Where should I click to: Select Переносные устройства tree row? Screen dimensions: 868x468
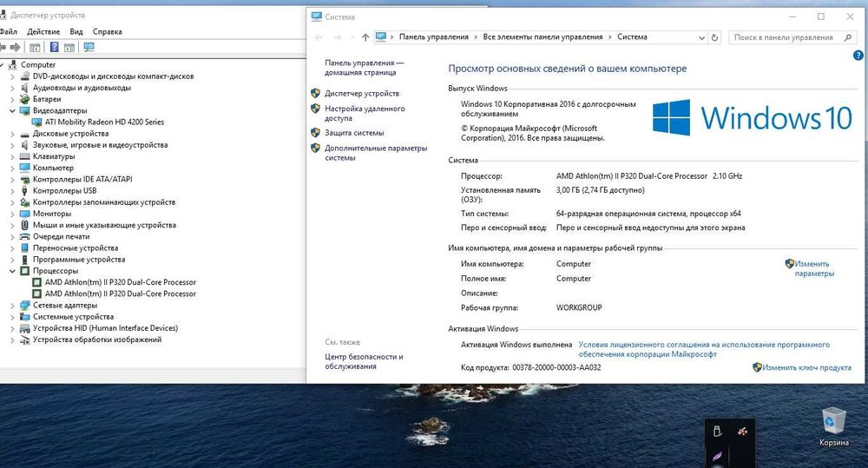[x=76, y=248]
